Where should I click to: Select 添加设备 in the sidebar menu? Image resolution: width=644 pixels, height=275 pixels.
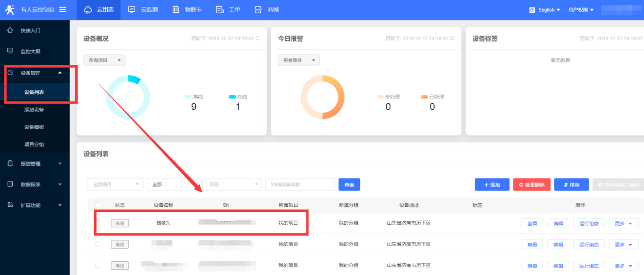(x=35, y=110)
